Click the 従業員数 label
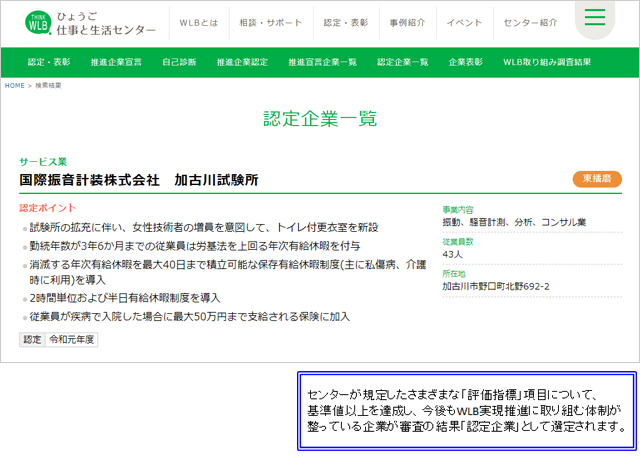The image size is (640, 463). point(458,242)
